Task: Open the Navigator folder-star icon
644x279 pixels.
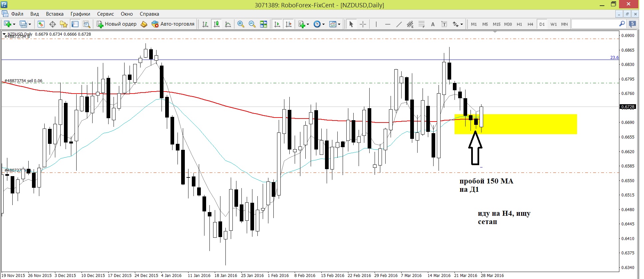Action: click(x=64, y=24)
